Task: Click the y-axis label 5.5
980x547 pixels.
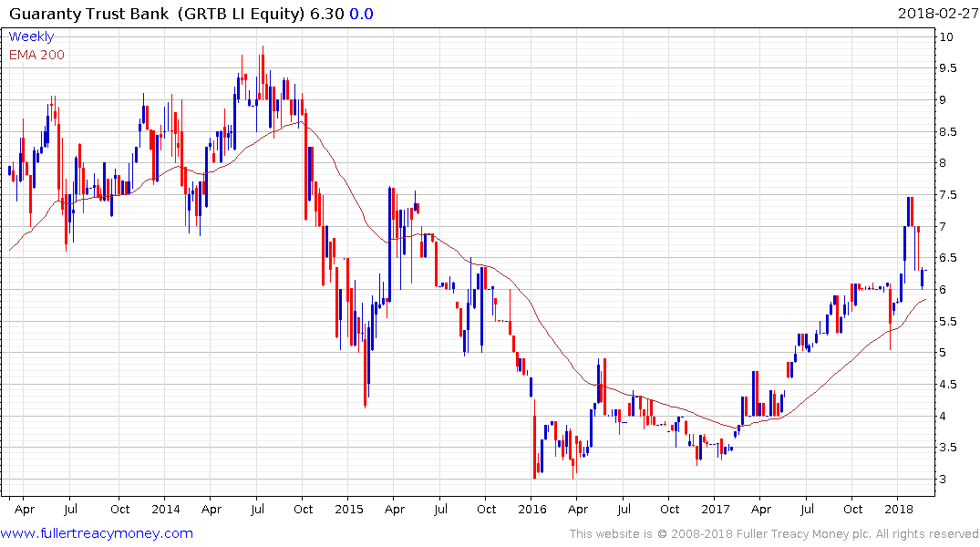Action: [x=947, y=322]
